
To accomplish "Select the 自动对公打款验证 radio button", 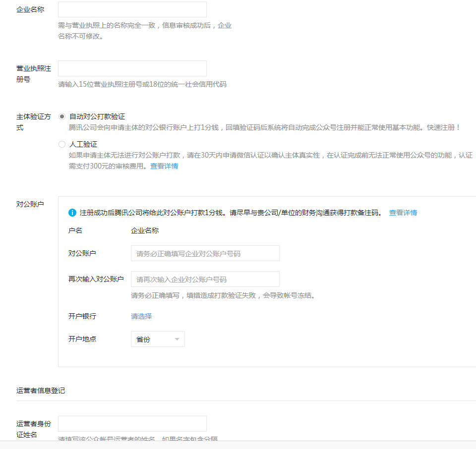I will (x=62, y=116).
